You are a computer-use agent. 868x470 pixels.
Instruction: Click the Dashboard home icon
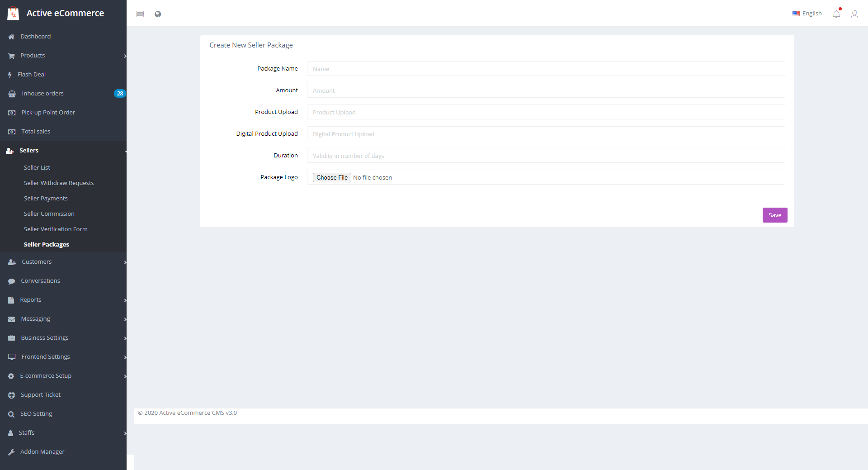click(x=11, y=37)
